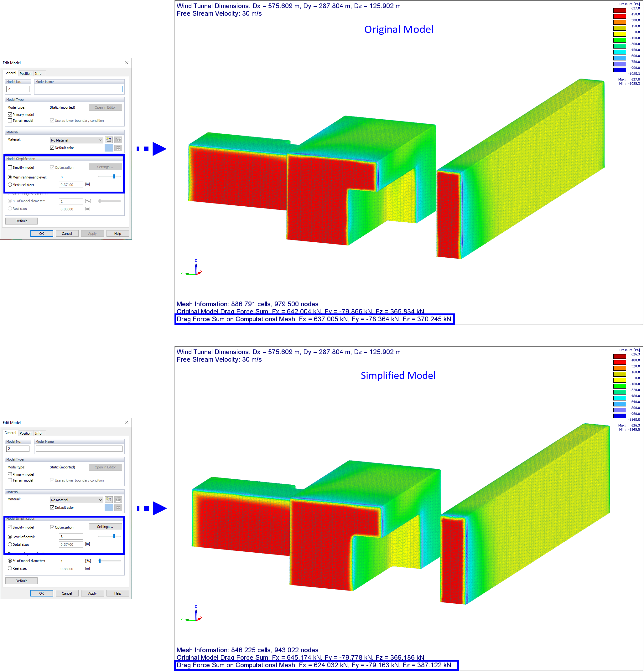Open the color palette grid icon
Image resolution: width=644 pixels, height=671 pixels.
tap(118, 147)
